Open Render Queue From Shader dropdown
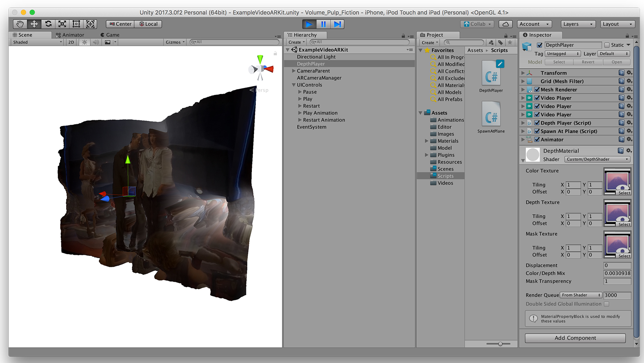The height and width of the screenshot is (363, 644). (x=581, y=295)
